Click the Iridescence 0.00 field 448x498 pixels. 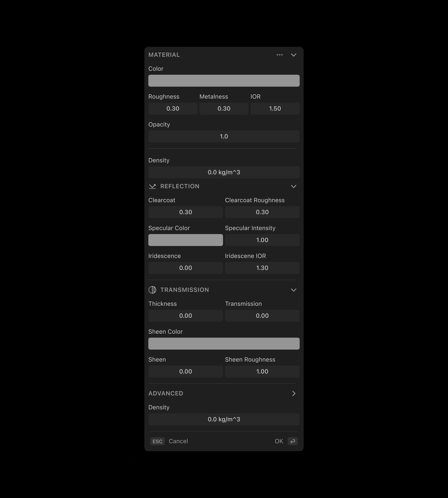click(x=186, y=268)
